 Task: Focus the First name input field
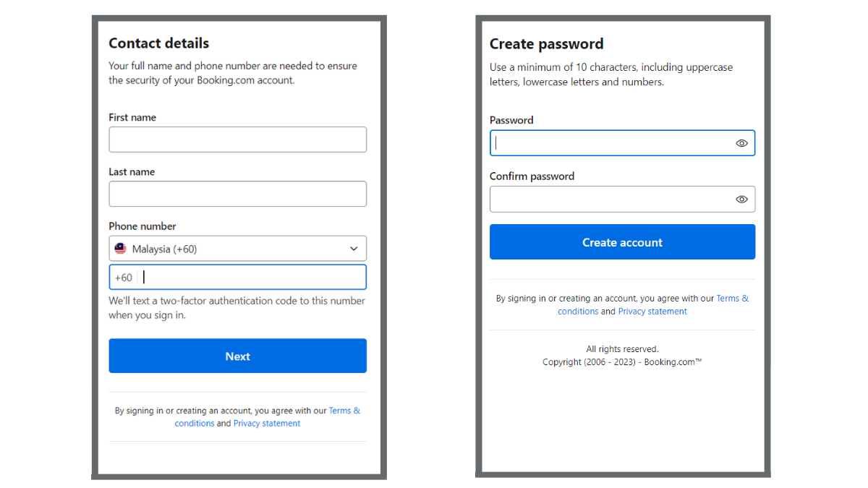[x=238, y=139]
